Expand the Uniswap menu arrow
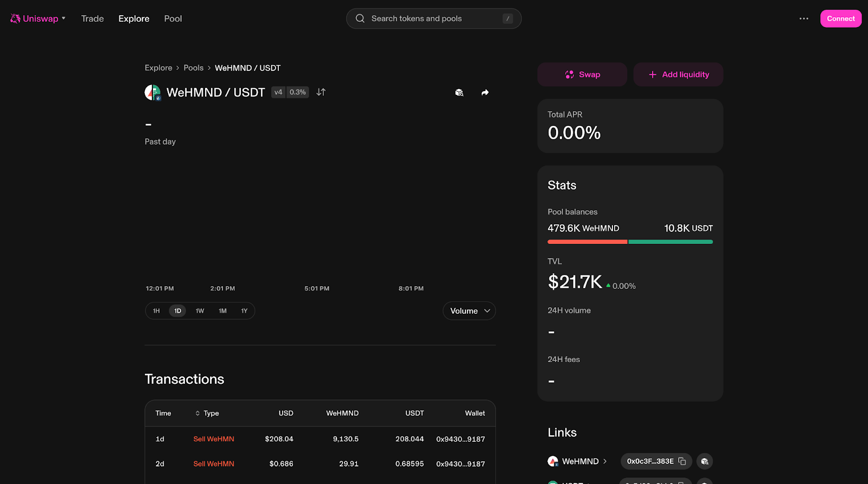The image size is (868, 484). (63, 18)
